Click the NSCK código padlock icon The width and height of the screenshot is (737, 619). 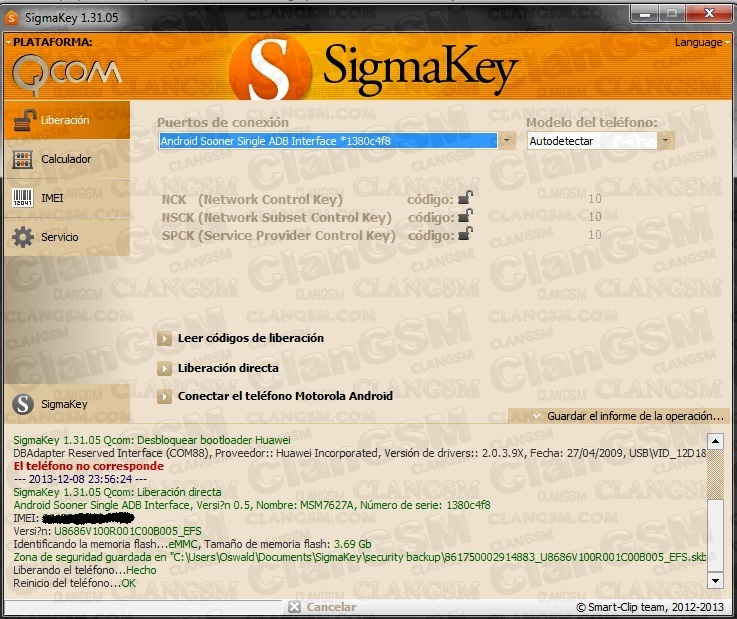pos(465,216)
